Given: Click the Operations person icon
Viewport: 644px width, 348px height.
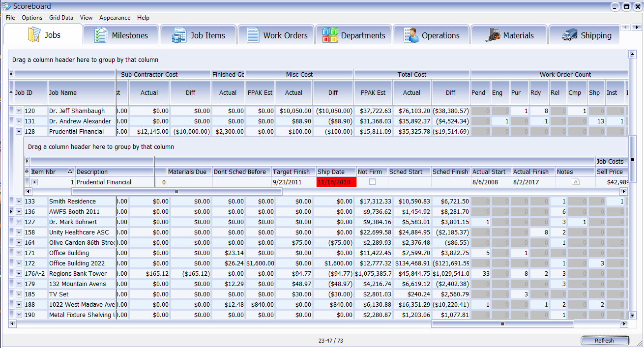Looking at the screenshot, I should pos(411,35).
